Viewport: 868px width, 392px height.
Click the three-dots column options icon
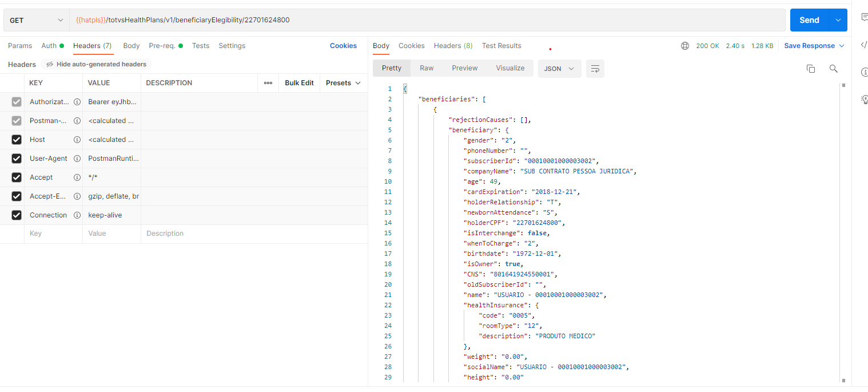[x=268, y=83]
